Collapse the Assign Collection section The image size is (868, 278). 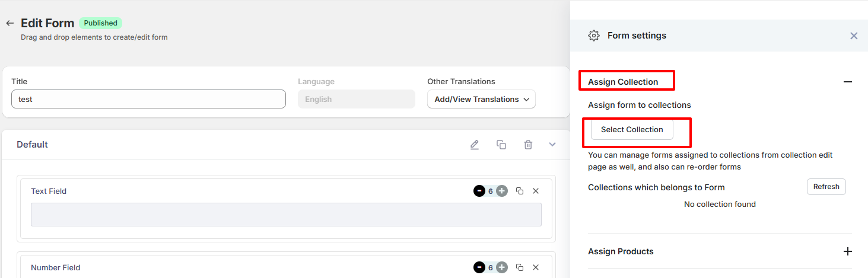click(x=847, y=82)
